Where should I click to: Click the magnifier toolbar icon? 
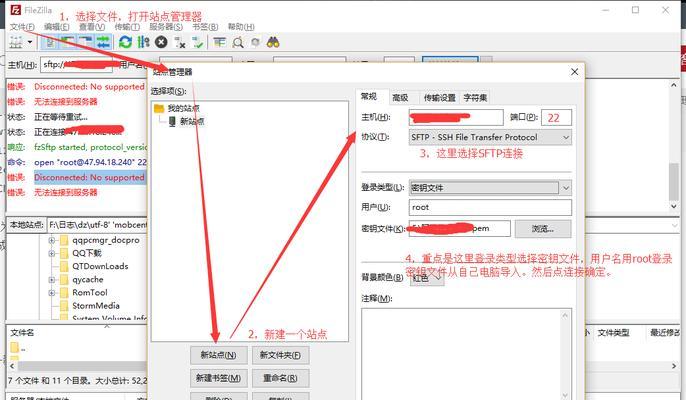point(238,42)
